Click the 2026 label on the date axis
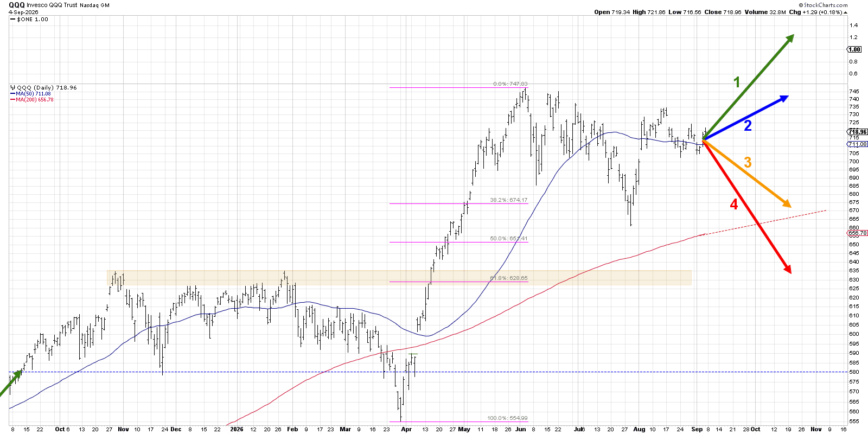Viewport: 868px width, 434px height. pos(237,429)
